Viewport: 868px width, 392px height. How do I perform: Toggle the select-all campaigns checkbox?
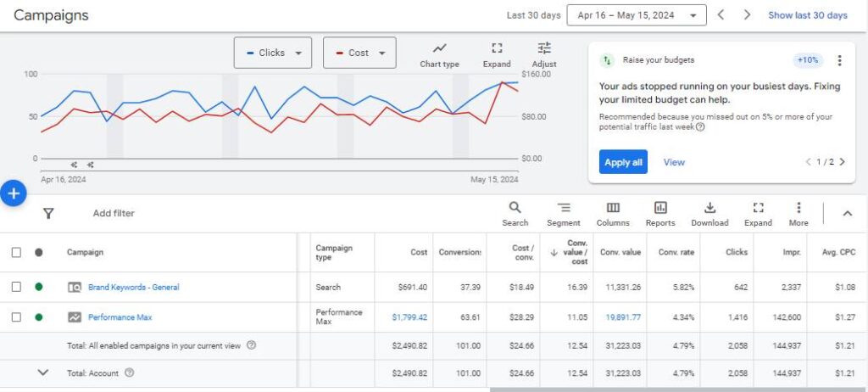16,252
